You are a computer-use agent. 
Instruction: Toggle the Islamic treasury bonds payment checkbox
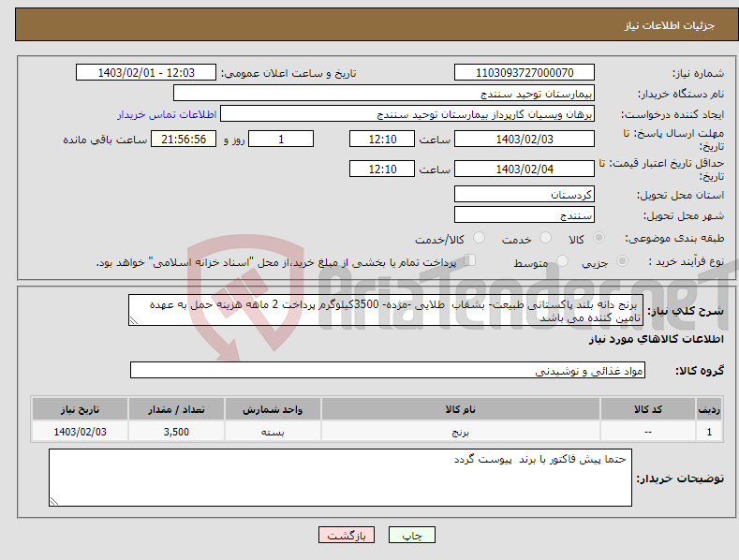click(x=469, y=260)
